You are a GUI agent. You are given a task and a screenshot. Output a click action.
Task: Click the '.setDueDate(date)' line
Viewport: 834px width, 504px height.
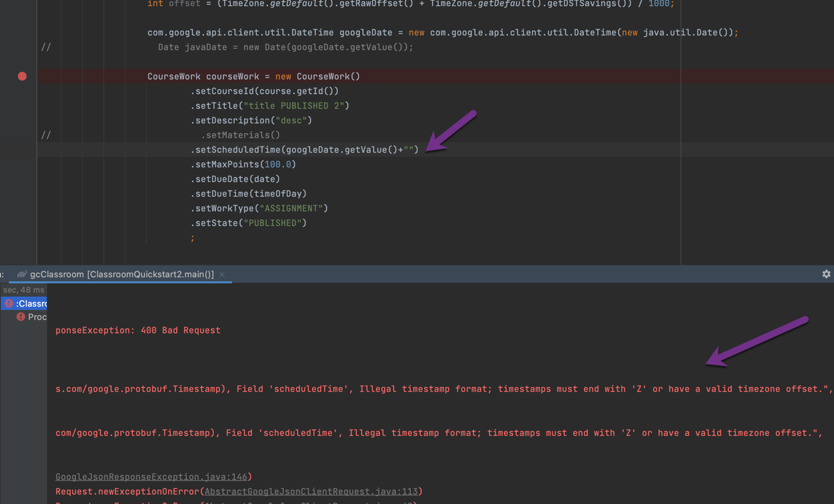235,179
